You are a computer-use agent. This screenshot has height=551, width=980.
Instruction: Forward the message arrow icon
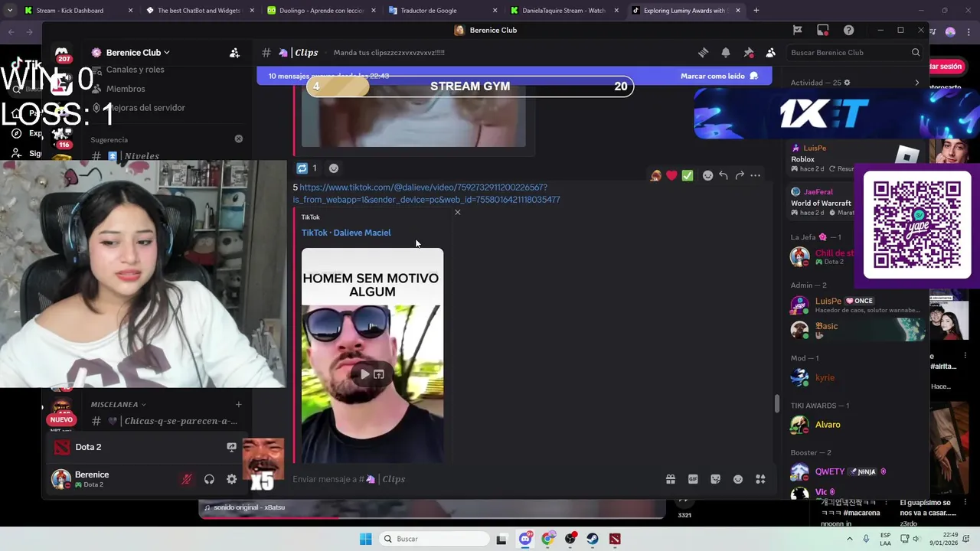[740, 176]
